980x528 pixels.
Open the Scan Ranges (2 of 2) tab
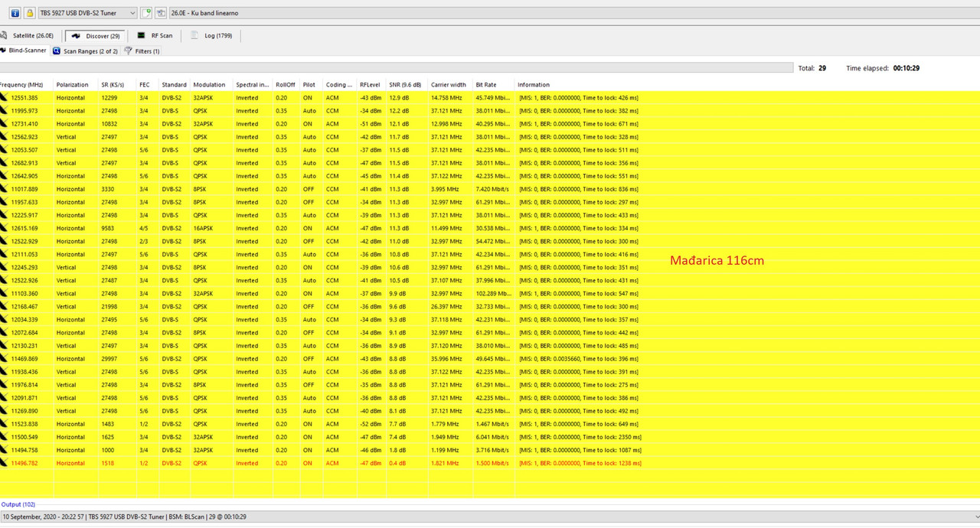point(86,51)
